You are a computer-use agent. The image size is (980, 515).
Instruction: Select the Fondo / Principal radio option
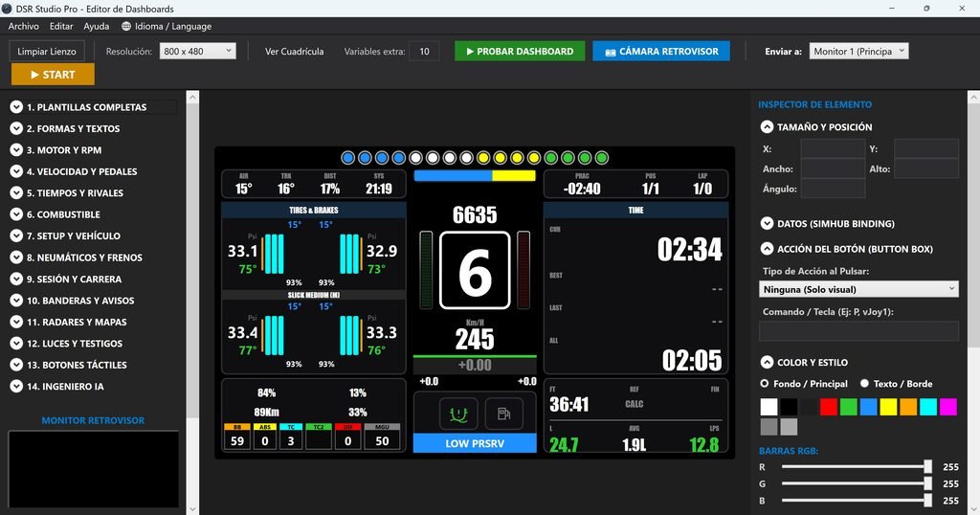click(765, 383)
